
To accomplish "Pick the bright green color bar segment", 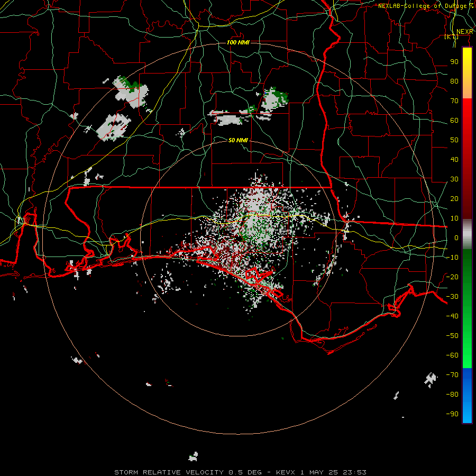I will click(467, 349).
